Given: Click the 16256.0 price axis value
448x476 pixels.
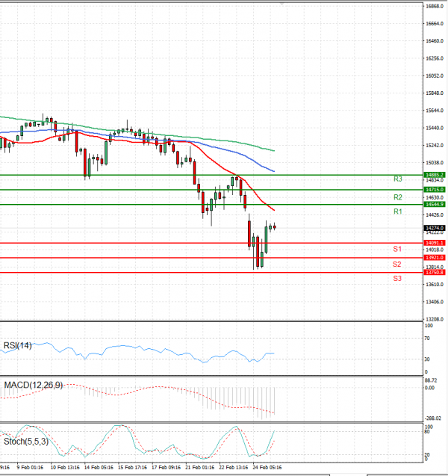Looking at the screenshot, I should pyautogui.click(x=435, y=58).
